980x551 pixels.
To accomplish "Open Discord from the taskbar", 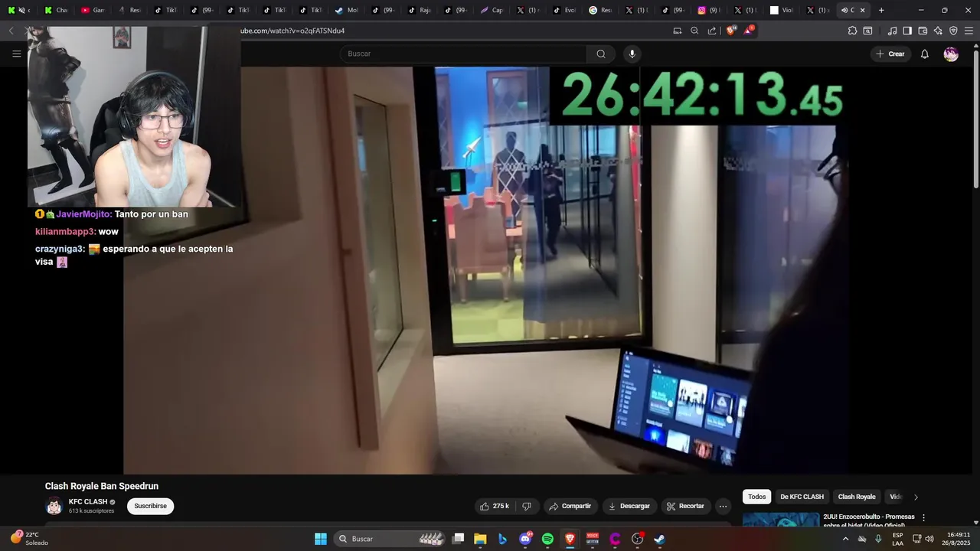I will (525, 539).
